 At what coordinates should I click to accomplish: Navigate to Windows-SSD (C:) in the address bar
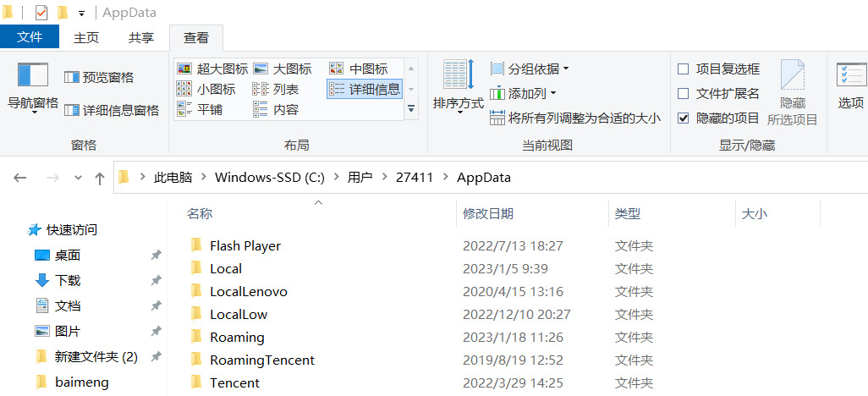[270, 178]
